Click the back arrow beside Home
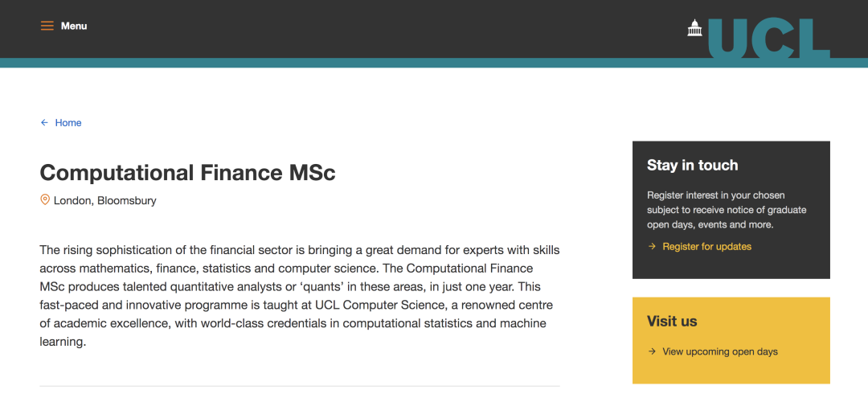868x394 pixels. pyautogui.click(x=44, y=122)
